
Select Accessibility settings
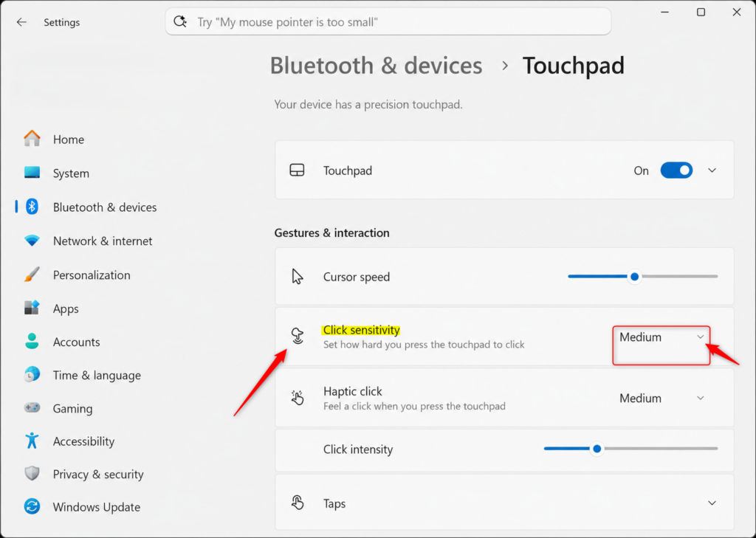pos(83,441)
